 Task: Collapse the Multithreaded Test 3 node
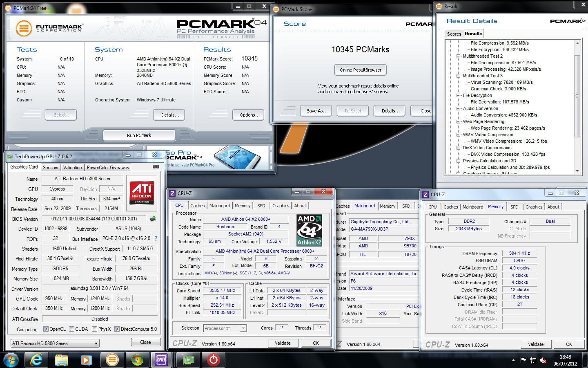pyautogui.click(x=459, y=76)
